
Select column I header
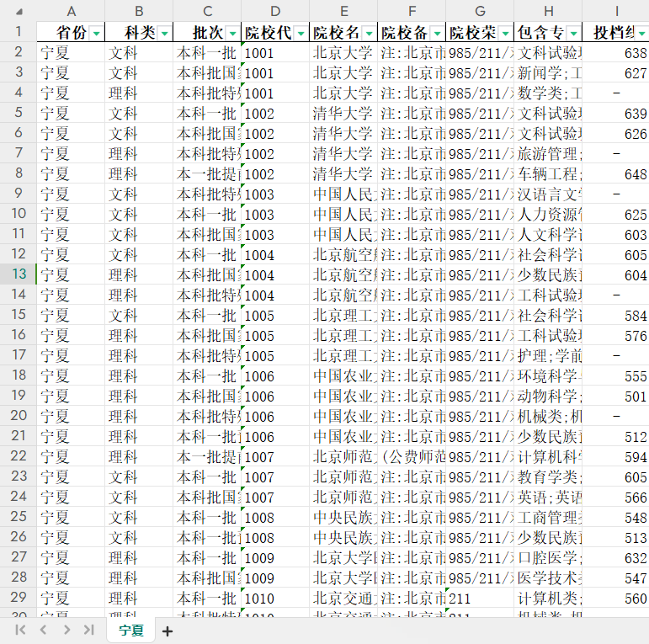[x=616, y=11]
